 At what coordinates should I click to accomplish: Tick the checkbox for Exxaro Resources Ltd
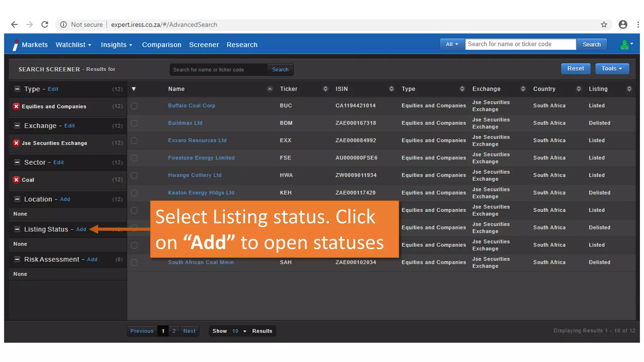[134, 140]
